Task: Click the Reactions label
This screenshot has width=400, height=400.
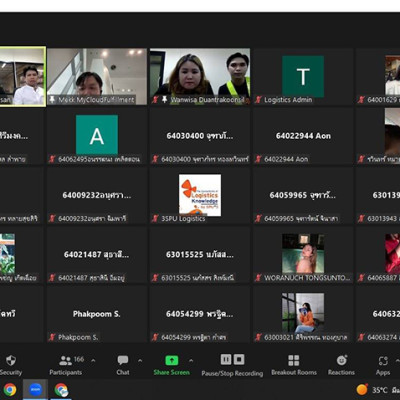Action: [x=341, y=372]
